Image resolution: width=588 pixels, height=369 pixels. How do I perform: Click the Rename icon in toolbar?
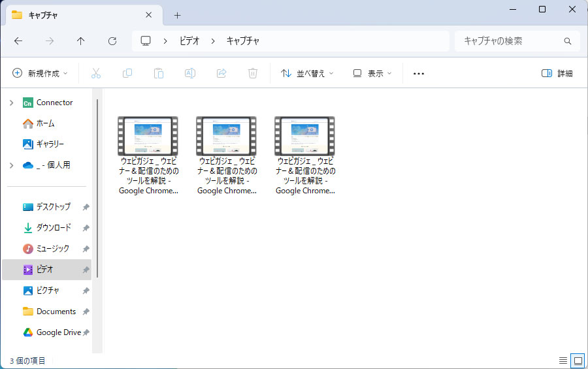[190, 73]
